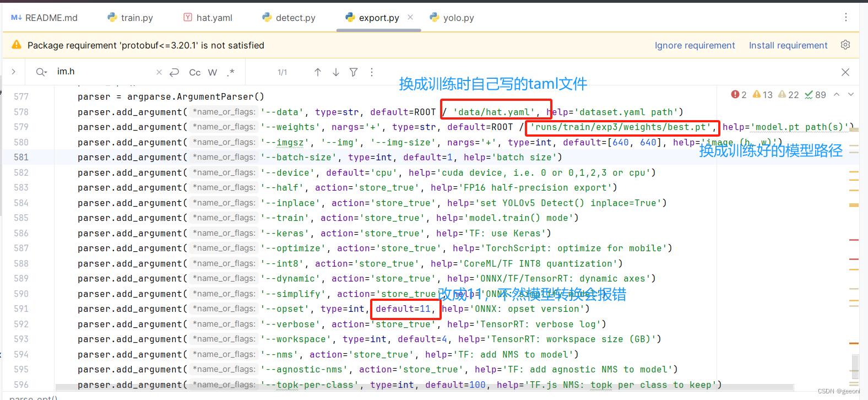The image size is (868, 400).
Task: Go to next search occurrence
Action: pos(336,72)
